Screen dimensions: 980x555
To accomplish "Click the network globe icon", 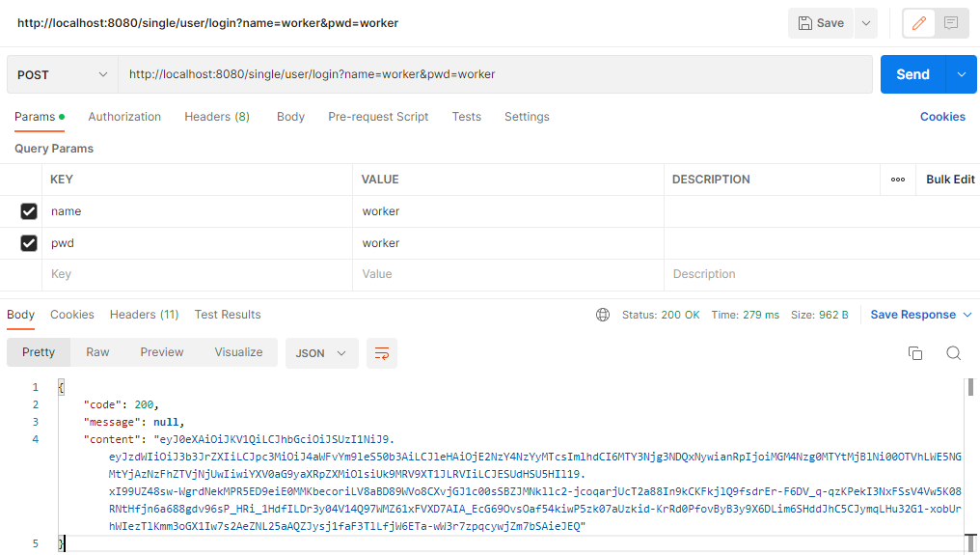I will tap(603, 315).
